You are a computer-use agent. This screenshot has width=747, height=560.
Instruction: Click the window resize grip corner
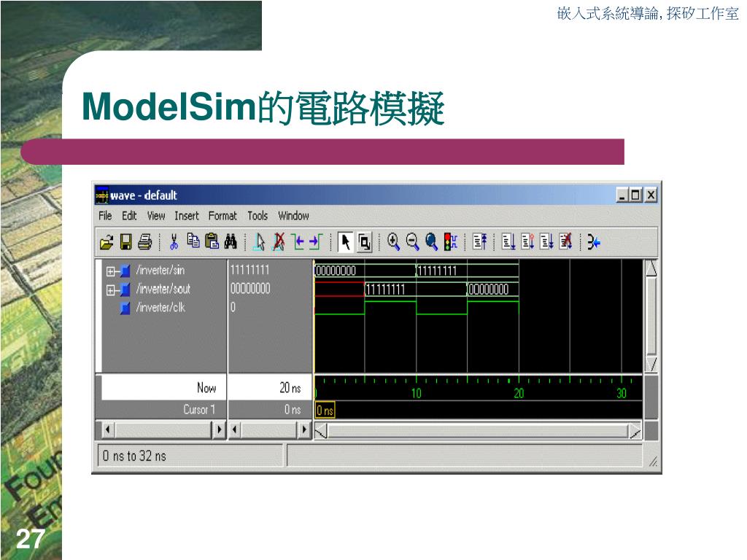pos(654,461)
